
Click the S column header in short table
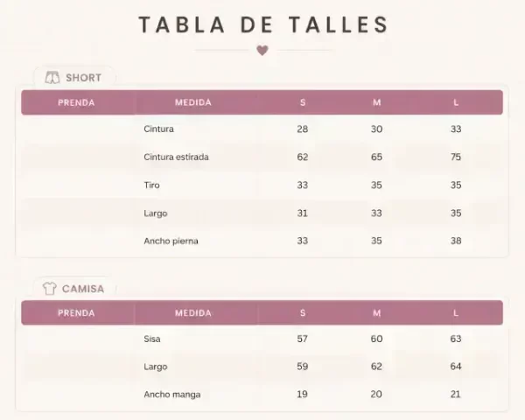[x=303, y=102]
